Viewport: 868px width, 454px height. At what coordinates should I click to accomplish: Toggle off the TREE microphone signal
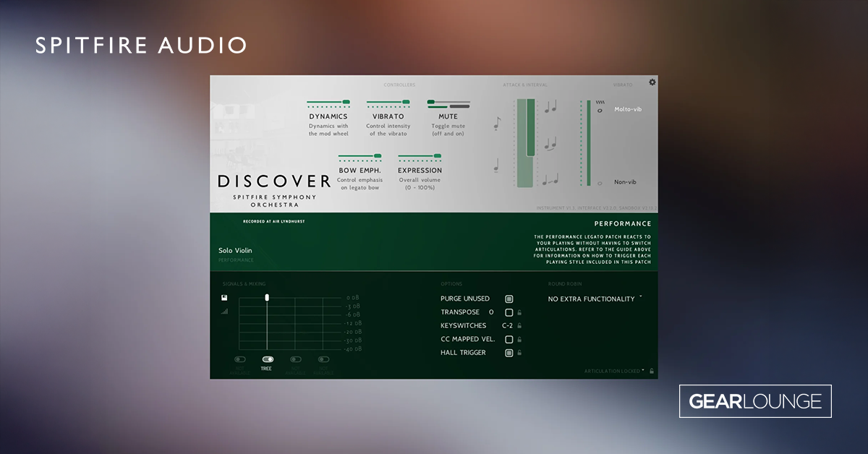(267, 359)
